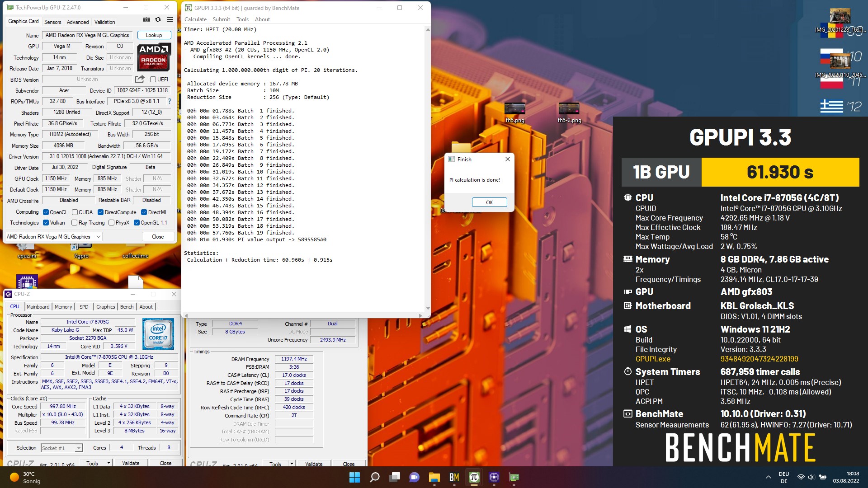The width and height of the screenshot is (868, 488).
Task: Switch to the SPD tab in CPU-Z
Action: click(84, 307)
